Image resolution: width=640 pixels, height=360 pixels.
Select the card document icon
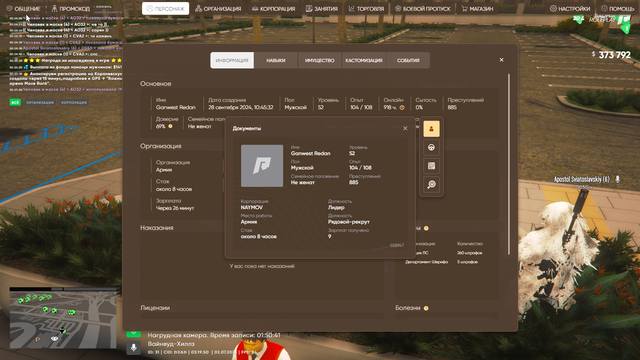pyautogui.click(x=431, y=166)
